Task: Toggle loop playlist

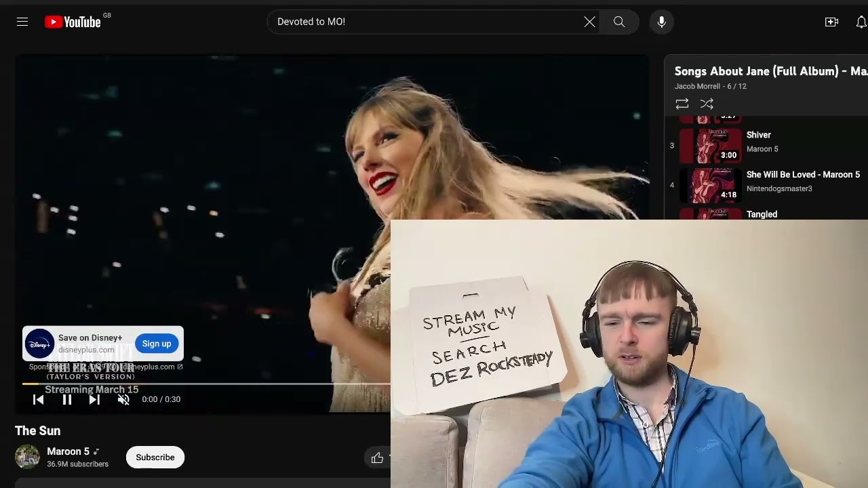Action: point(682,104)
